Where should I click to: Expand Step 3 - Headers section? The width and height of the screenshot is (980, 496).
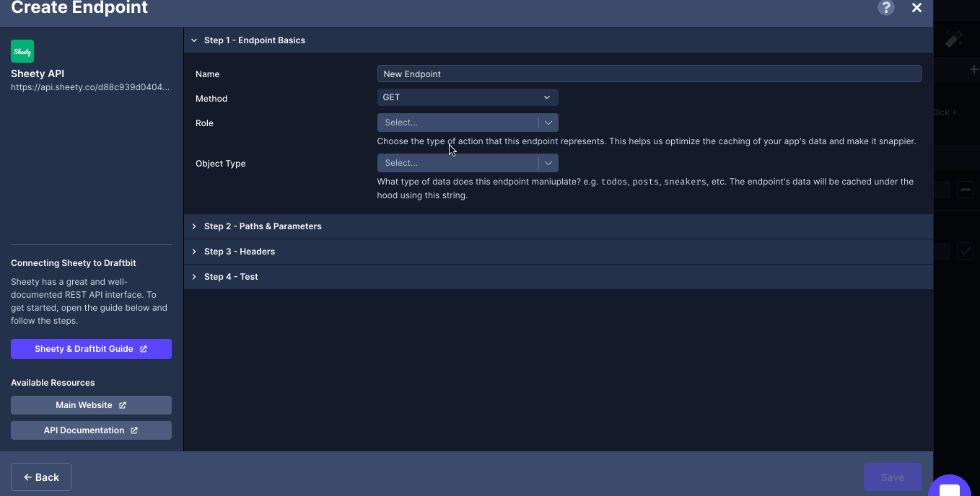[x=559, y=252]
